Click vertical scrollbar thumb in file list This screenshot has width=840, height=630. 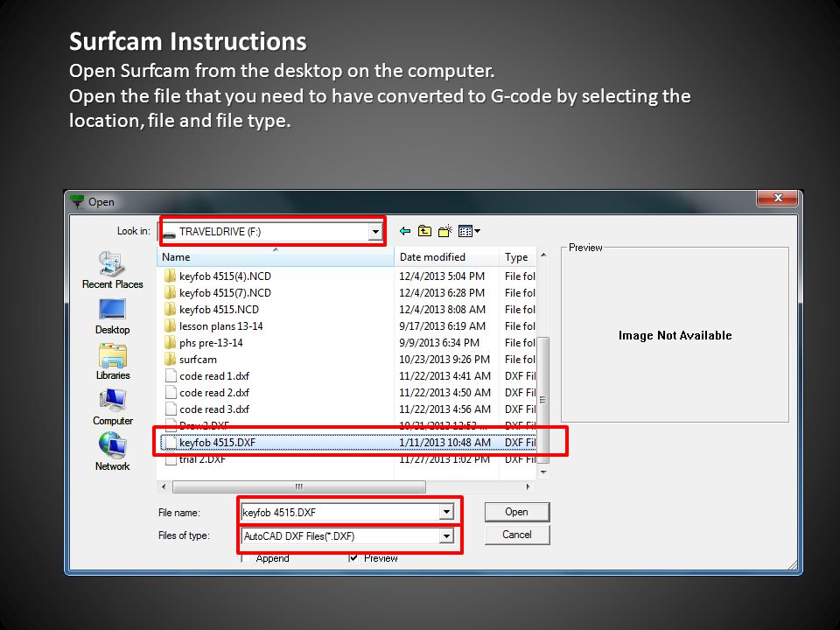(x=542, y=400)
